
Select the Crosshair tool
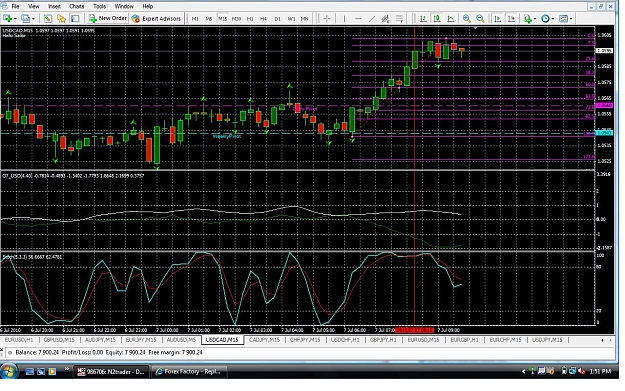click(x=326, y=18)
